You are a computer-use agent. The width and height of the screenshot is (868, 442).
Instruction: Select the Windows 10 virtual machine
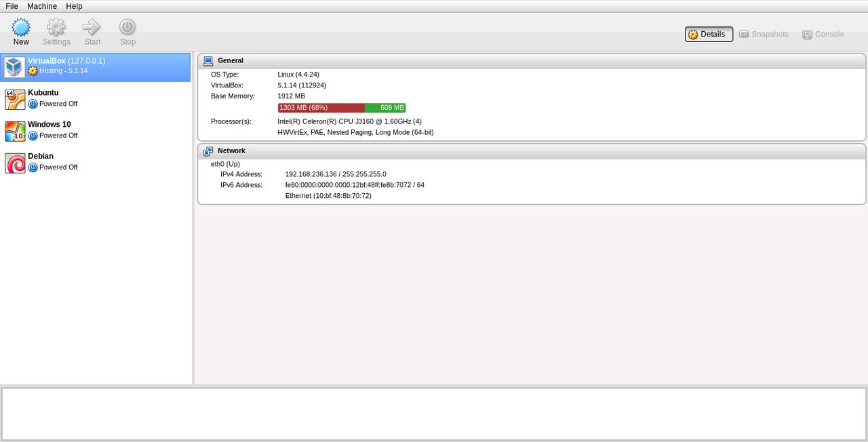coord(96,131)
